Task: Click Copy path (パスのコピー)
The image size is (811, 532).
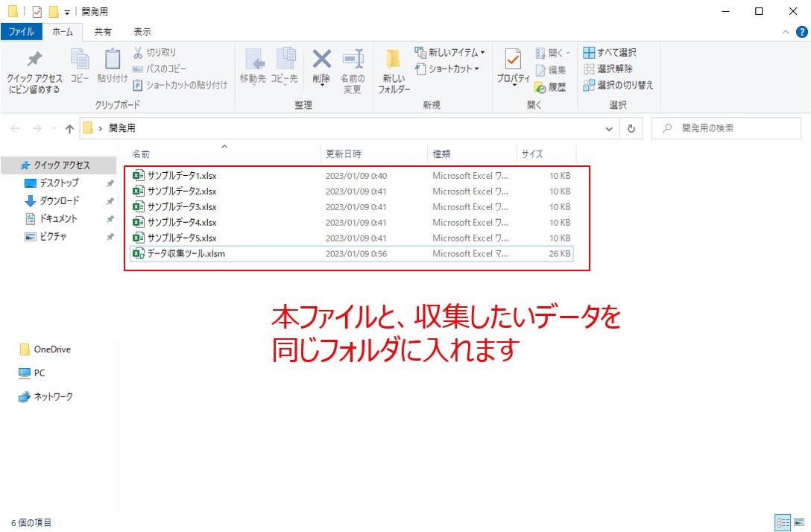Action: click(160, 69)
